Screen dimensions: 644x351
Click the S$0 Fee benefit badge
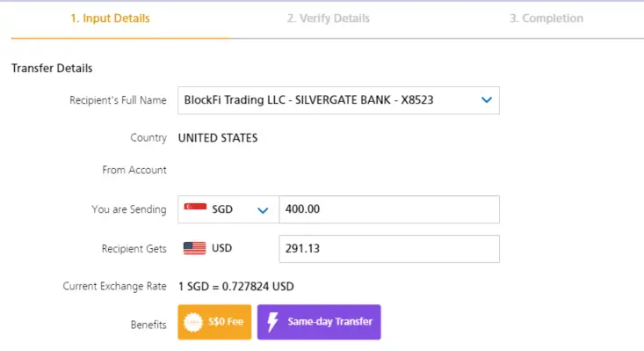point(214,322)
